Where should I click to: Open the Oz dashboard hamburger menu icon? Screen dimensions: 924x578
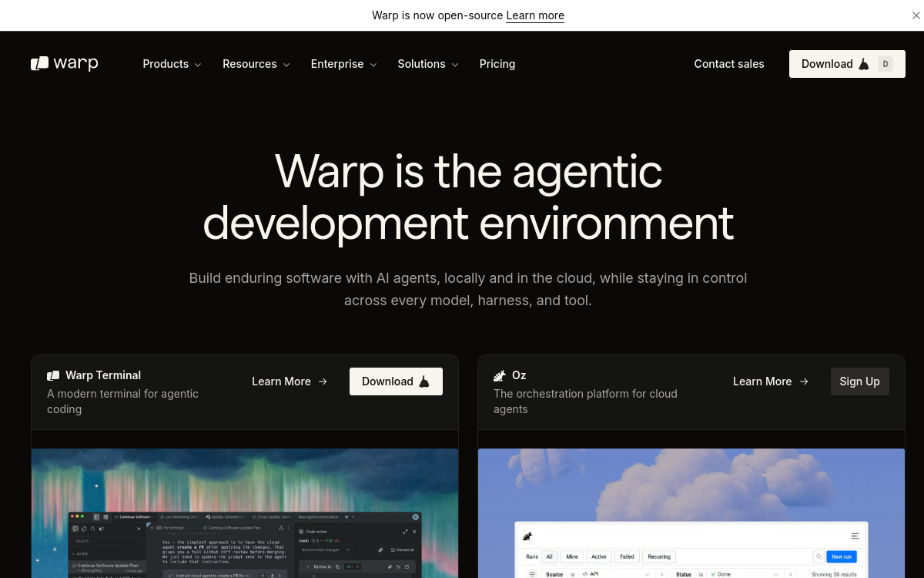pyautogui.click(x=855, y=536)
